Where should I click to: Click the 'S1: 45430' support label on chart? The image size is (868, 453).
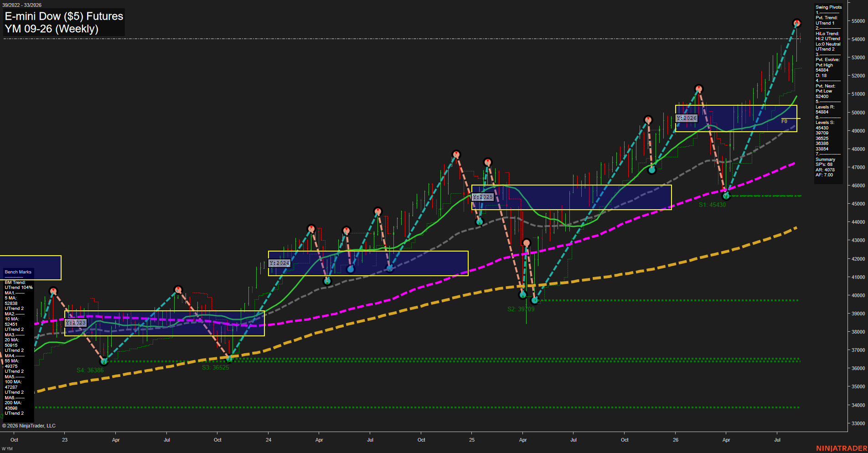[x=712, y=205]
